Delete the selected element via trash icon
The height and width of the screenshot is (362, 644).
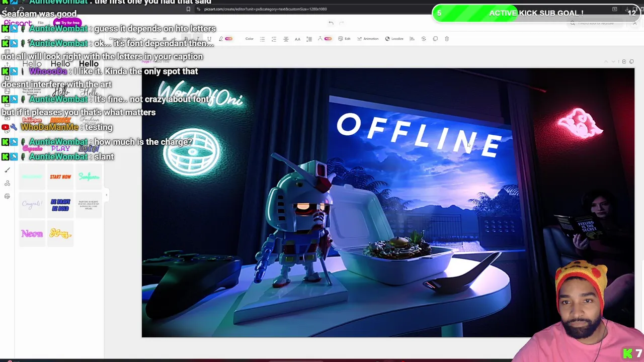click(447, 39)
